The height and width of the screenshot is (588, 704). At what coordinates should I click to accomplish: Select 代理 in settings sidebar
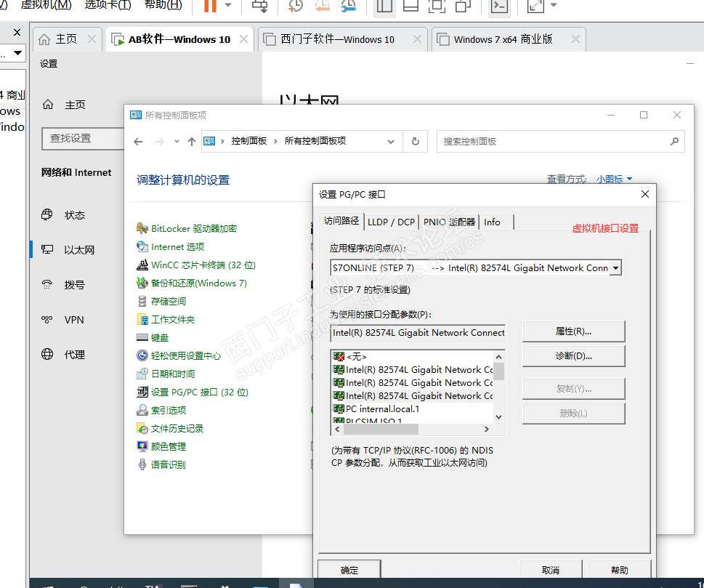click(x=75, y=355)
